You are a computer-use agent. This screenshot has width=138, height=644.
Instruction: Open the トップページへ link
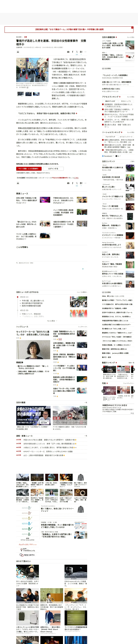(83, 327)
